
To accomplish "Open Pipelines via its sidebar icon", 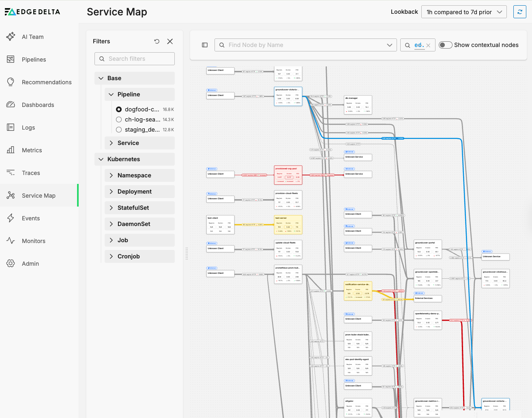I will 11,60.
